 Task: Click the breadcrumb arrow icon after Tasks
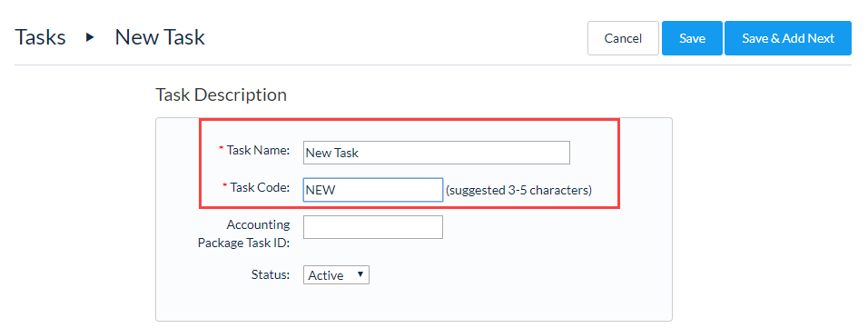[90, 37]
